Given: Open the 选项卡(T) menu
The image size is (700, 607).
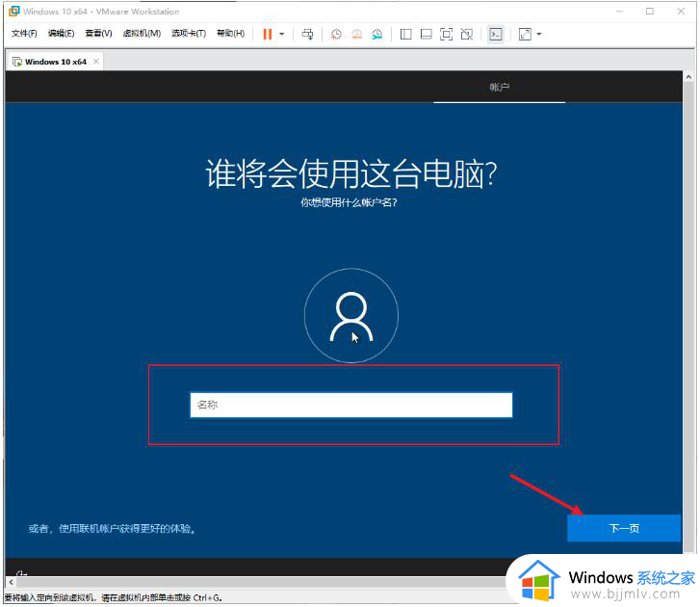Looking at the screenshot, I should [189, 33].
